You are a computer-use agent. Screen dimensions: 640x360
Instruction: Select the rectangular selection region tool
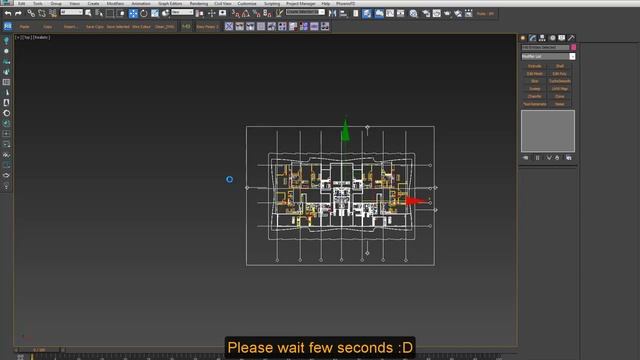110,13
